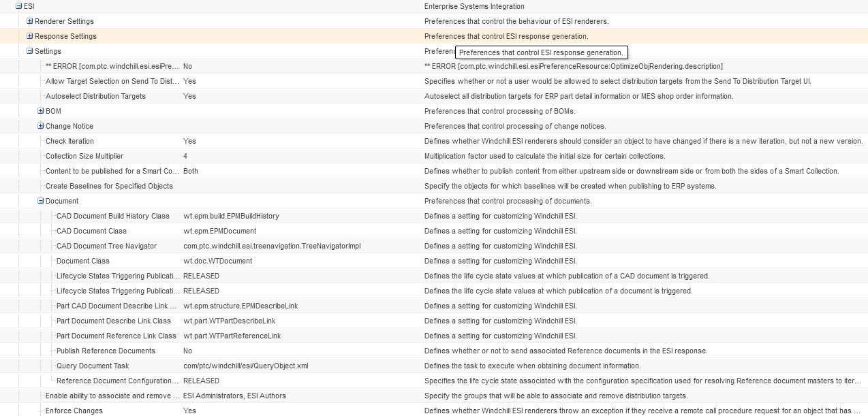868x416 pixels.
Task: Expand the Renderer Settings node
Action: click(28, 21)
